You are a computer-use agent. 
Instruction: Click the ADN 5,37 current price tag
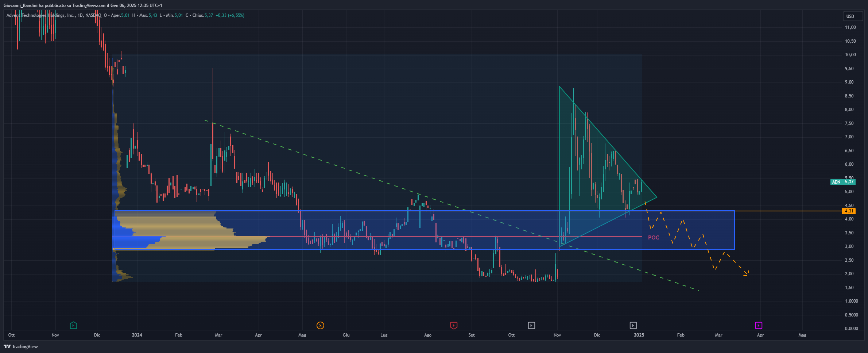point(843,182)
